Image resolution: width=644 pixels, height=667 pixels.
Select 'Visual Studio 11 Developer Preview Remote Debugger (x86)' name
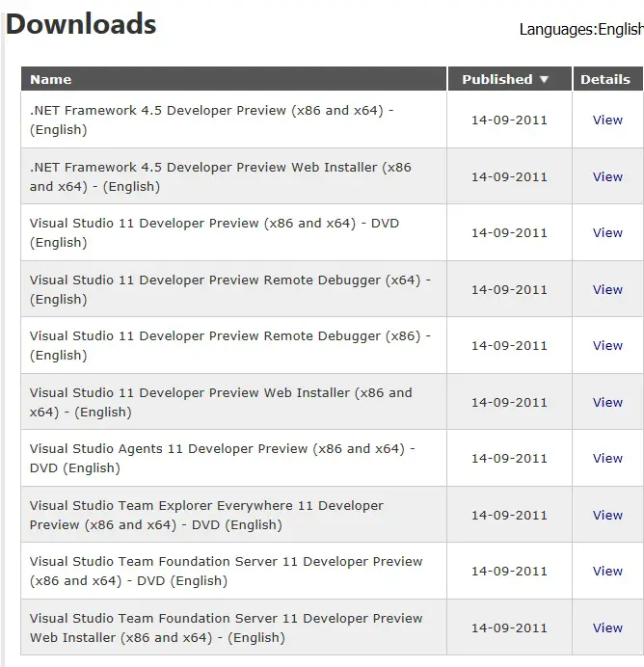tap(230, 345)
